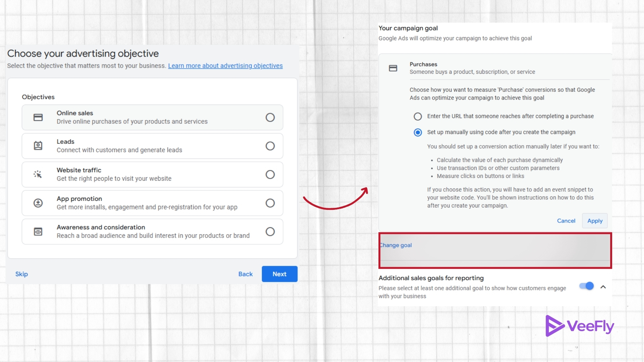Image resolution: width=644 pixels, height=362 pixels.
Task: Select Awareness and consideration radio button
Action: coord(270,231)
